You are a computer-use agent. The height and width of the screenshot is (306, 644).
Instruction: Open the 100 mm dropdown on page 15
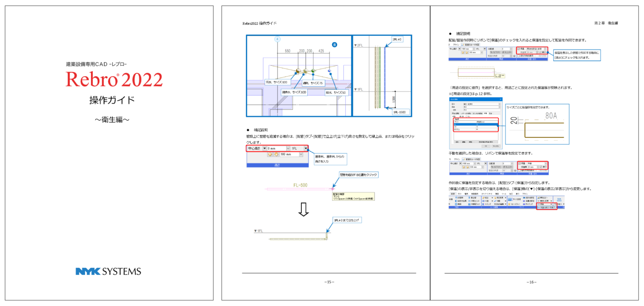301,154
